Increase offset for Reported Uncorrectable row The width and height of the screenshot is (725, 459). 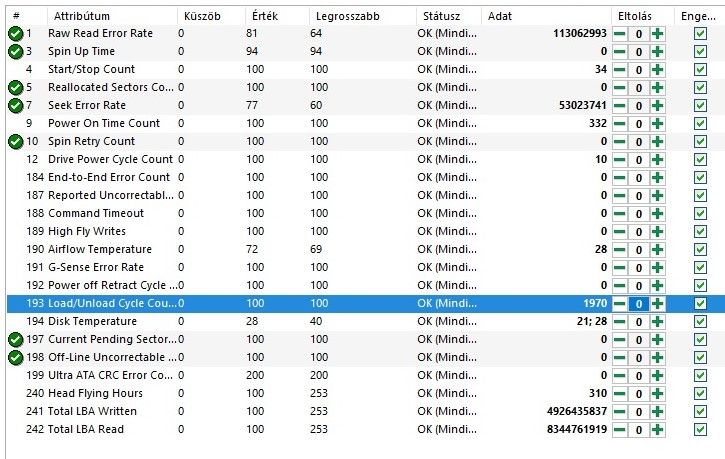click(657, 196)
